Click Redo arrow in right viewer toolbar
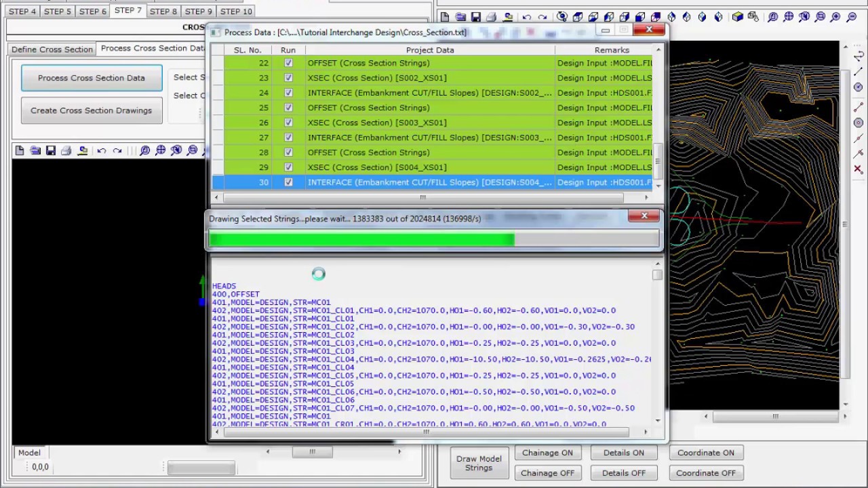 pos(542,17)
